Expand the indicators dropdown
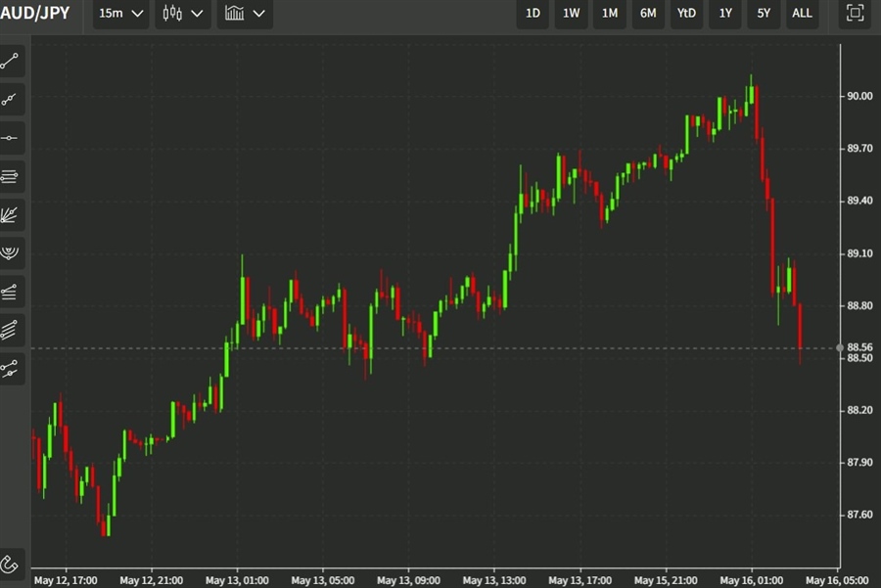The image size is (881, 588). click(245, 14)
